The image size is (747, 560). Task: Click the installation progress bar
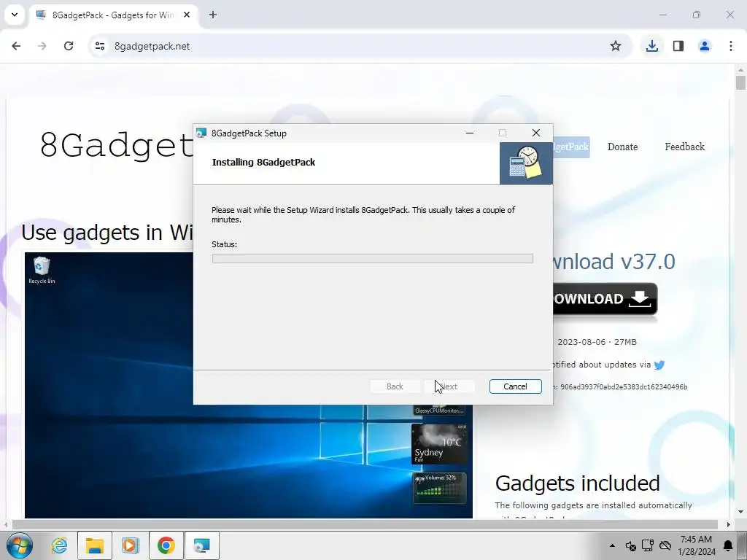point(373,259)
